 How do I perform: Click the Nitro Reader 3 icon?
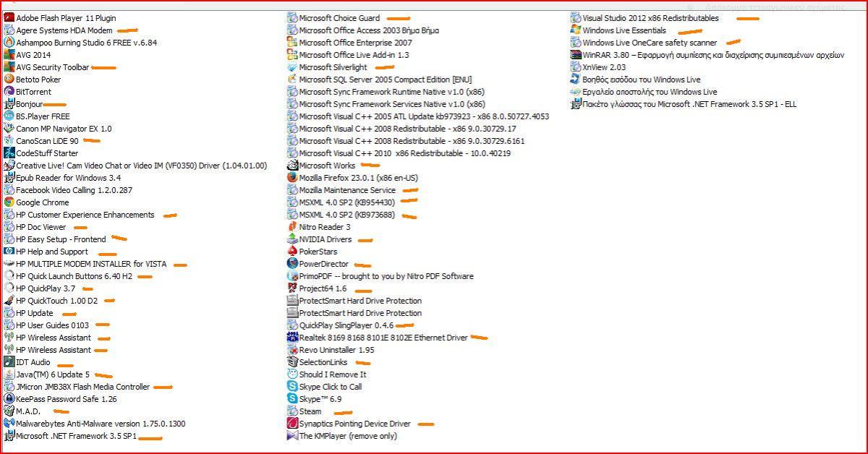coord(292,227)
